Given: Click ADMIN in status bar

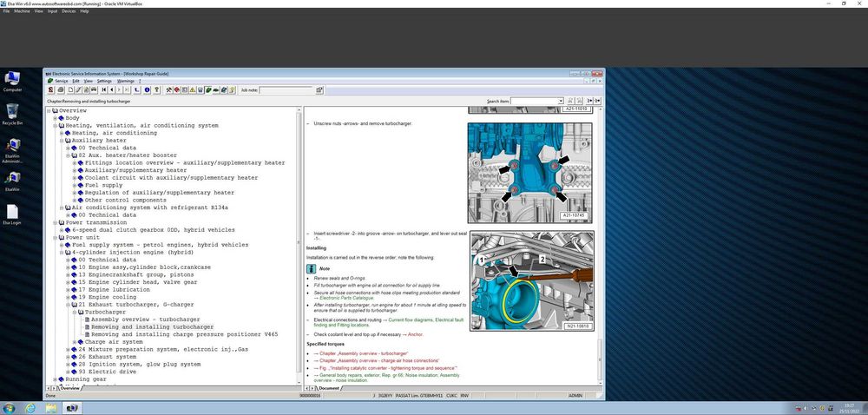Looking at the screenshot, I should point(575,396).
